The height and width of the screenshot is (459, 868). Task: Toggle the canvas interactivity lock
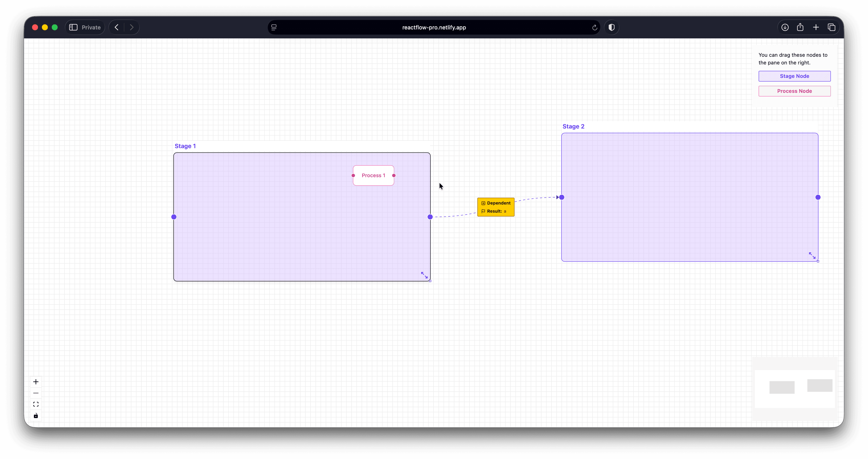(36, 416)
